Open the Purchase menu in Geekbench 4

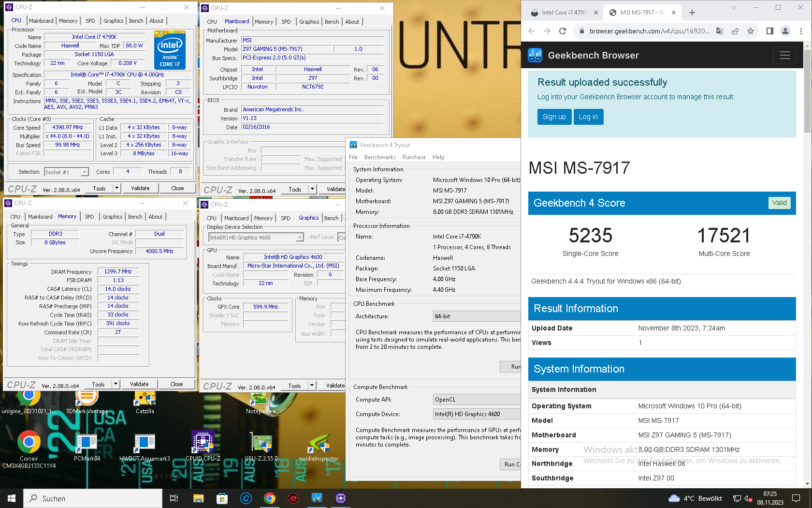pyautogui.click(x=414, y=157)
